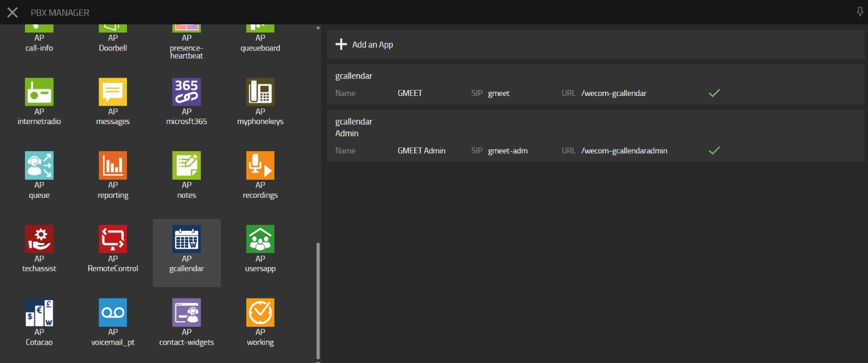The width and height of the screenshot is (868, 363).
Task: Click the AP myphonekeys icon
Action: (260, 92)
